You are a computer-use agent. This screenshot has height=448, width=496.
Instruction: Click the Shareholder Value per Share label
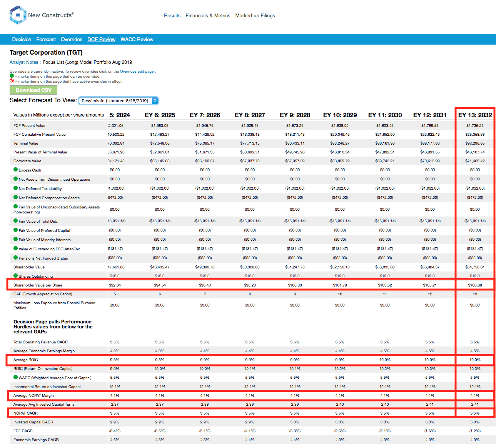(38, 285)
